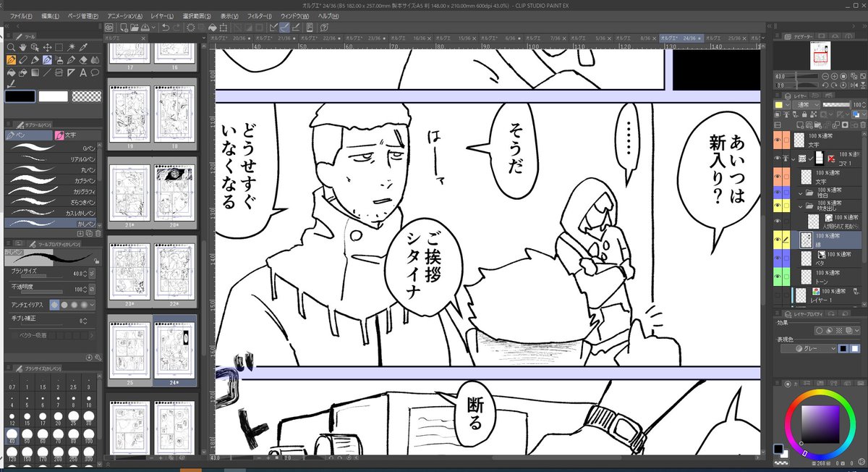Click the New document icon in command bar
This screenshot has width=868, height=472.
click(125, 28)
